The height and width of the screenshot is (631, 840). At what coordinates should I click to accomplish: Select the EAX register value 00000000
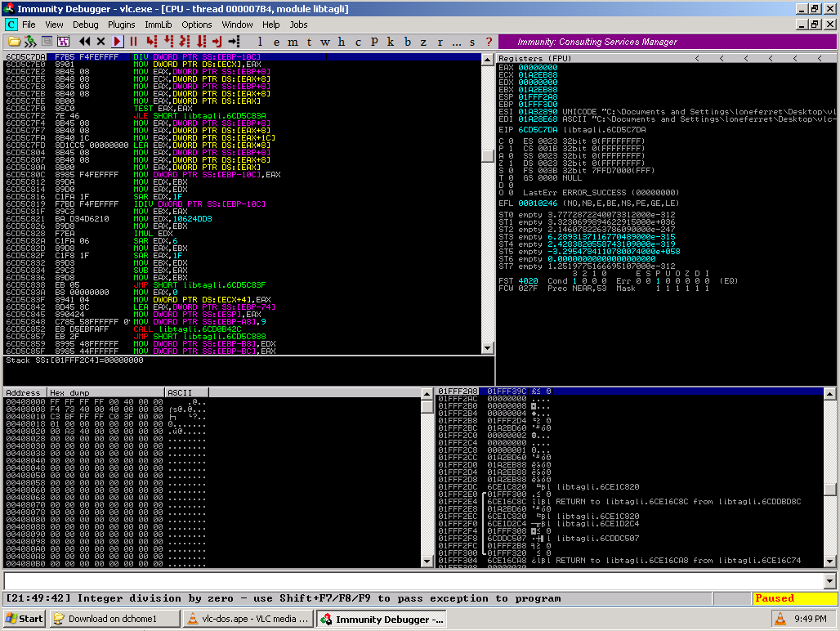coord(538,68)
